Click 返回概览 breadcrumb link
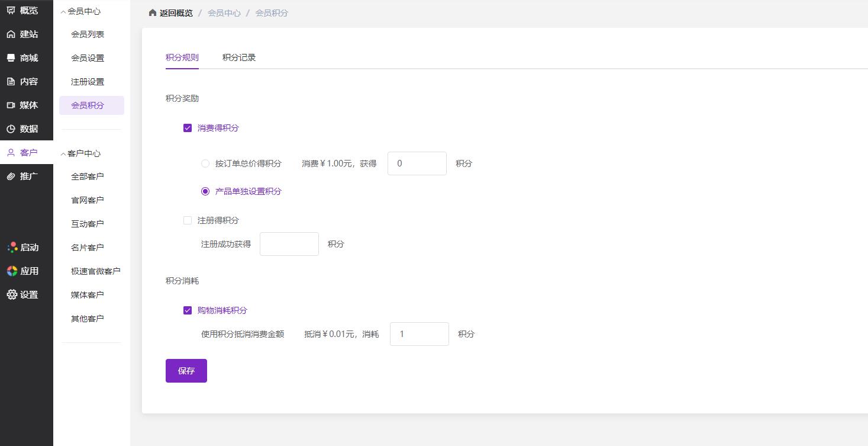This screenshot has height=446, width=868. tap(176, 12)
